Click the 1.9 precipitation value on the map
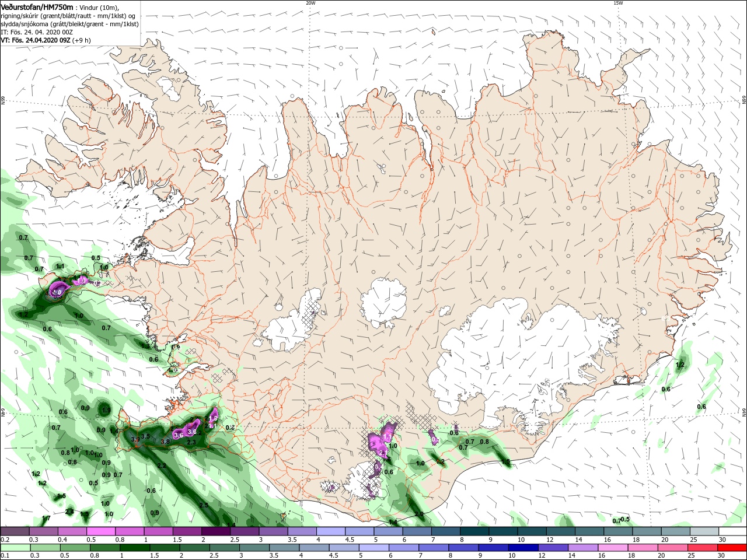Screen dimensions: 747x560 click(106, 411)
